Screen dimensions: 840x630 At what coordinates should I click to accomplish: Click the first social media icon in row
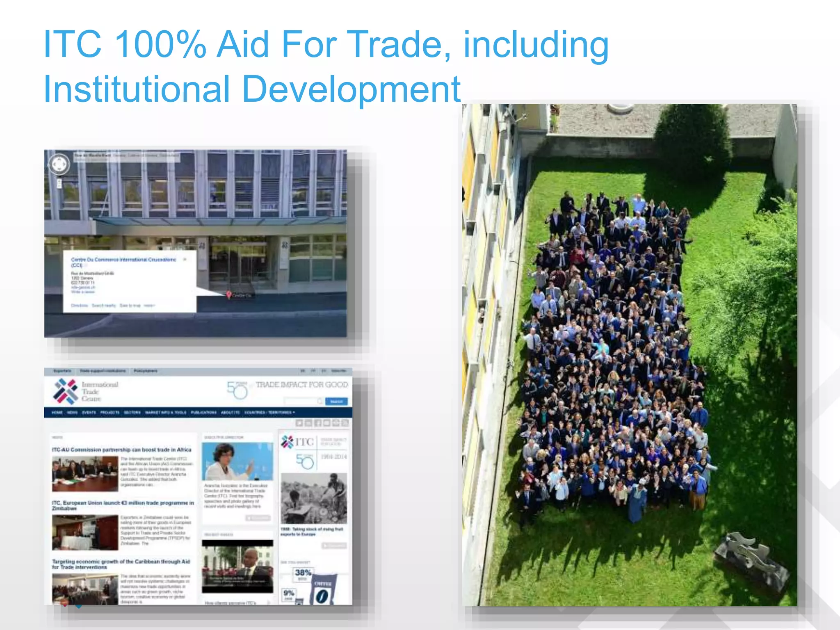click(299, 423)
